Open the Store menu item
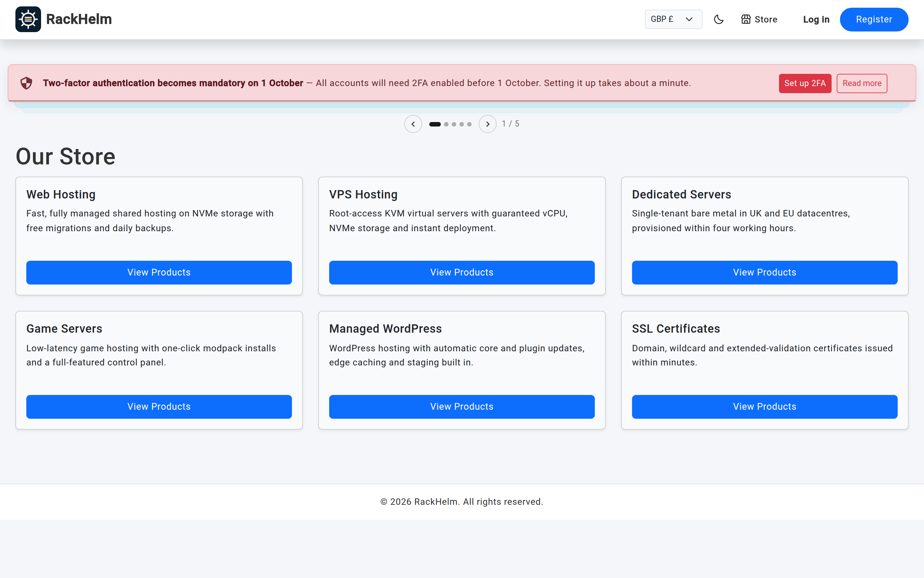Screen dimensions: 924x578 coord(759,20)
